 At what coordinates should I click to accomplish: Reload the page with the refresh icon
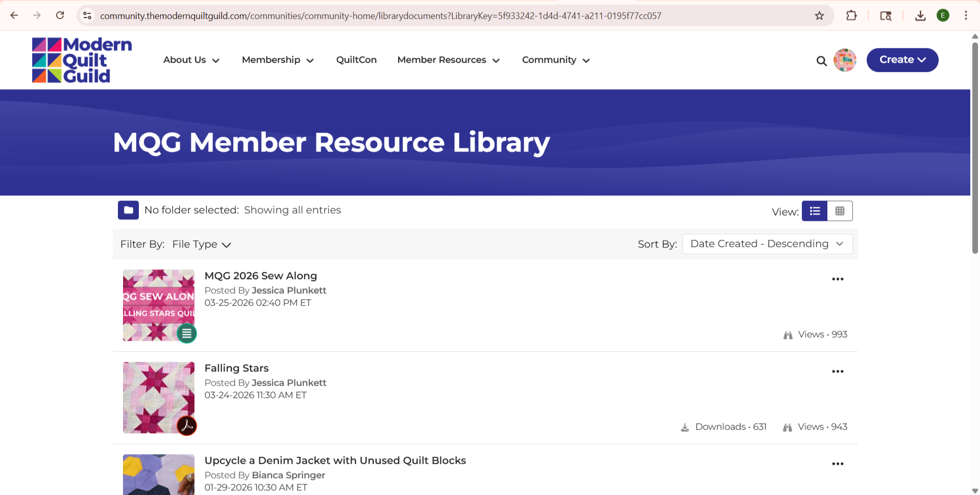coord(60,15)
